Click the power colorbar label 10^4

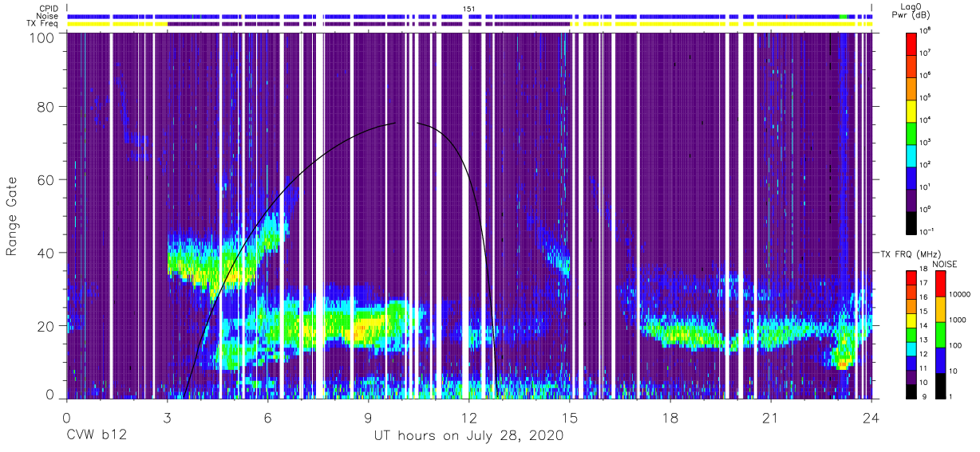(926, 119)
